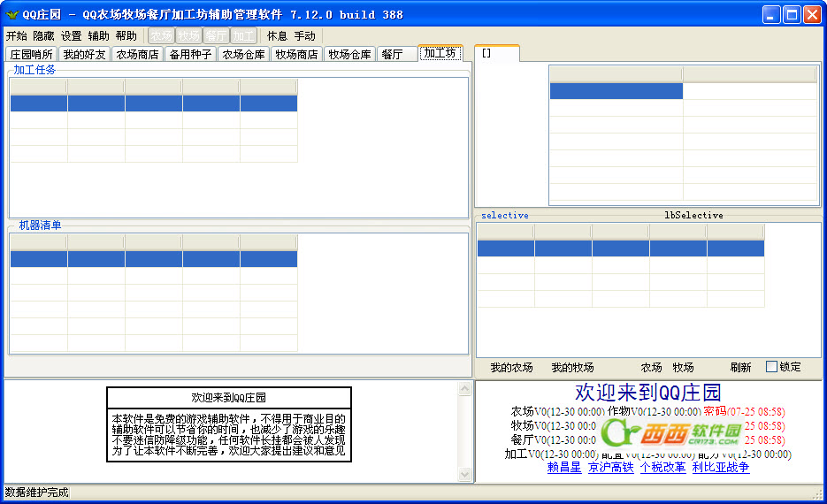Screen dimensions: 827x504
Task: Click the 手动 toolbar item
Action: 304,36
